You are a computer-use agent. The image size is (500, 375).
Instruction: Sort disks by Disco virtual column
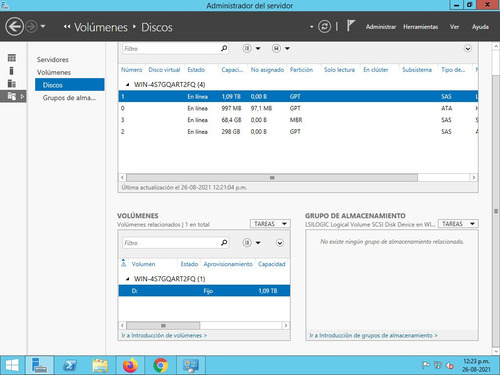click(x=164, y=70)
